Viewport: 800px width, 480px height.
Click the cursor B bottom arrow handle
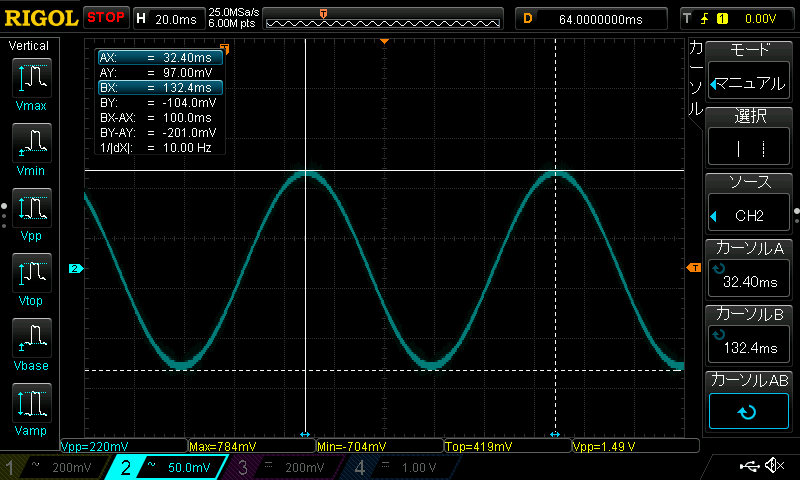(555, 434)
